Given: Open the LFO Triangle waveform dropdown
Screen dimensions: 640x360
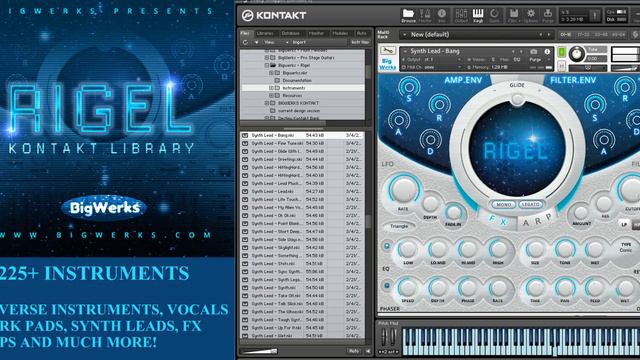Looking at the screenshot, I should tap(399, 226).
